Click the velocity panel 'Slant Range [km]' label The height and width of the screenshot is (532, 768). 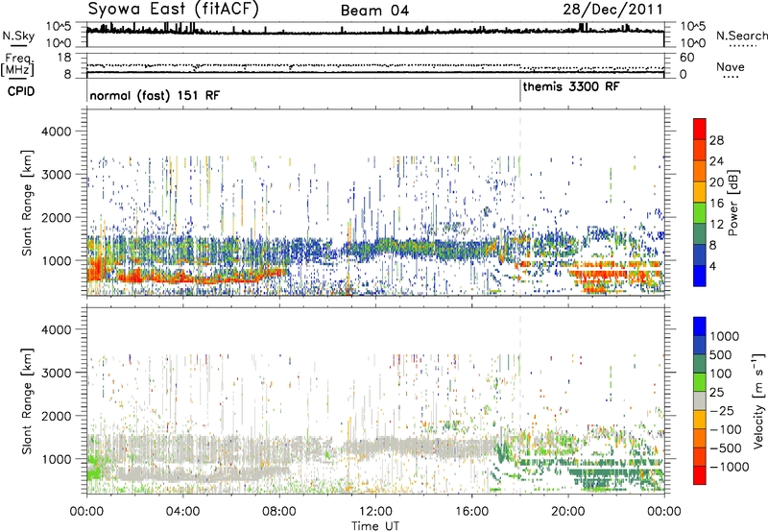click(27, 401)
